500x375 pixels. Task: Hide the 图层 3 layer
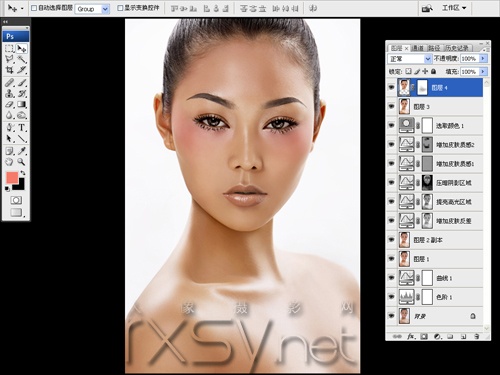[391, 107]
